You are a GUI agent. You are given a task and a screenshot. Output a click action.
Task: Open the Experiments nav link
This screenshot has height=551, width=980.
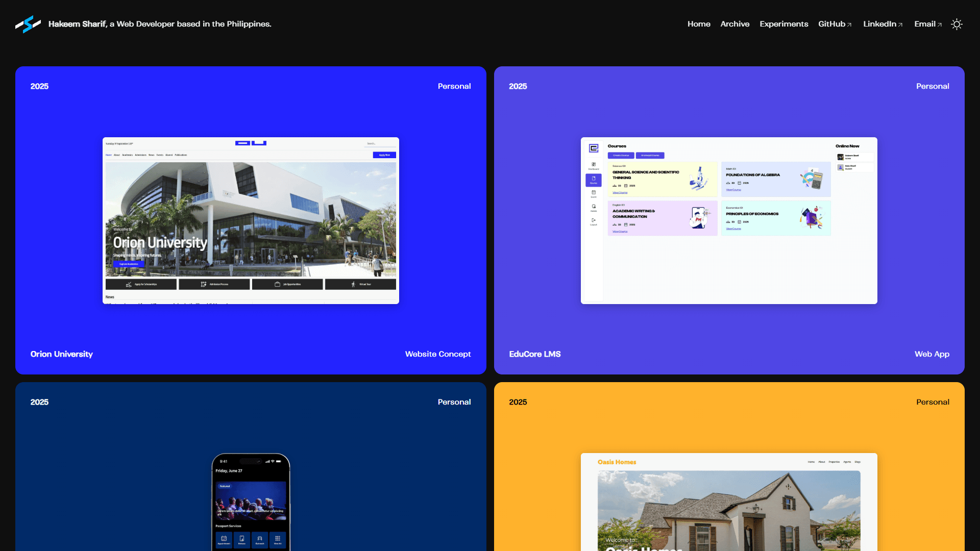[783, 24]
